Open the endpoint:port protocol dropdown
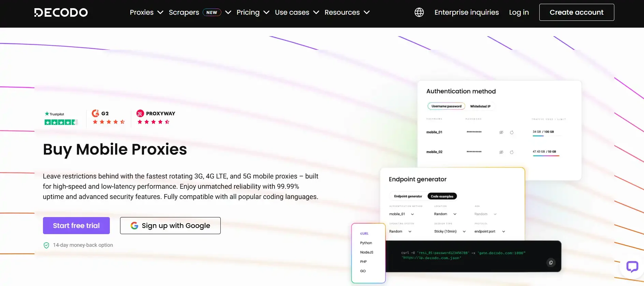The height and width of the screenshot is (286, 644). coord(489,231)
